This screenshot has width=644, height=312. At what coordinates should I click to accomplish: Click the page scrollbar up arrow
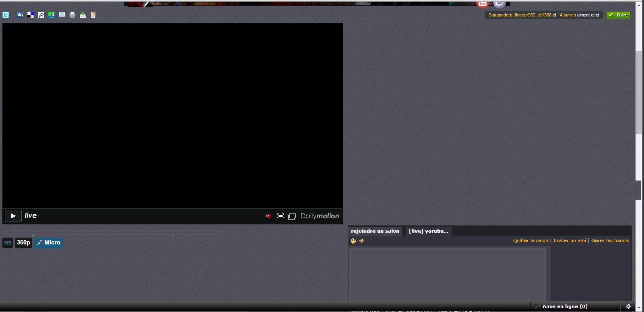(639, 5)
